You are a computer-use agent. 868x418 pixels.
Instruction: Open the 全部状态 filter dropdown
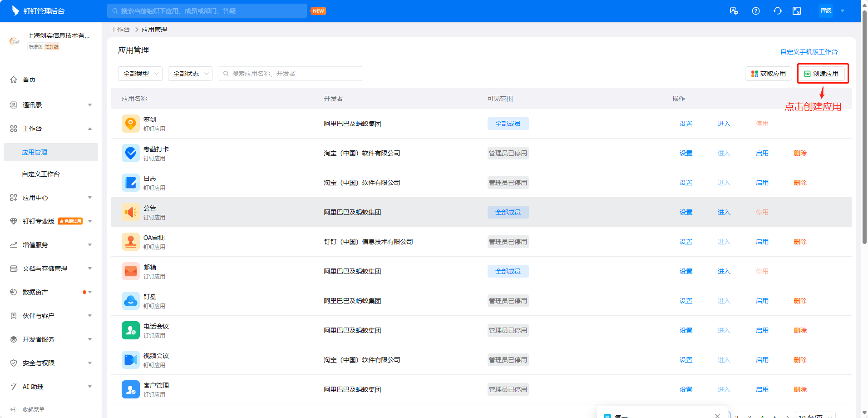coord(190,74)
